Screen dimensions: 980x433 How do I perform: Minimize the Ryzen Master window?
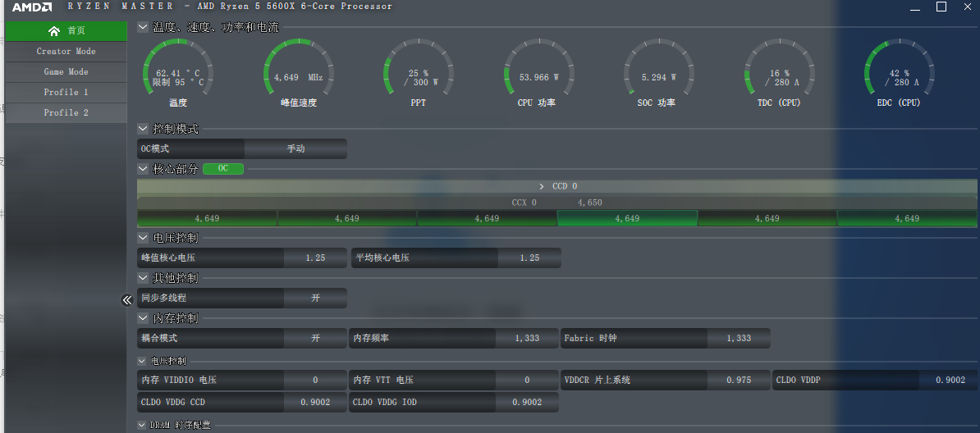[x=914, y=7]
